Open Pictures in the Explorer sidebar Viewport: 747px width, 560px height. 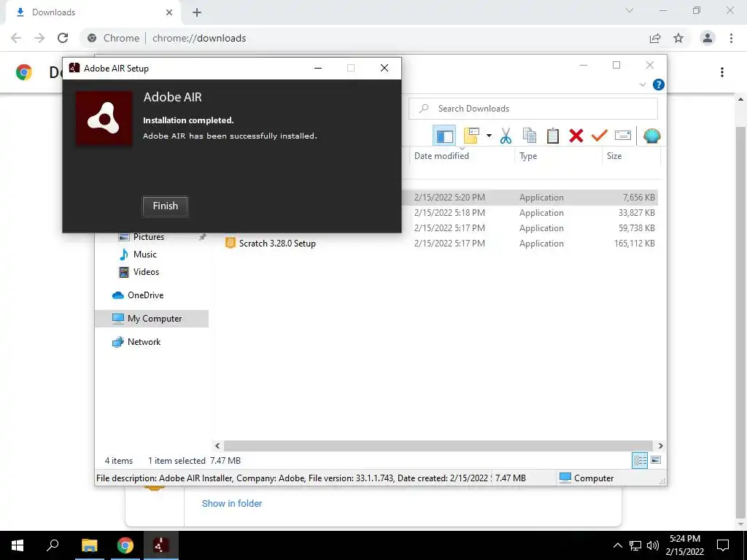click(x=149, y=237)
